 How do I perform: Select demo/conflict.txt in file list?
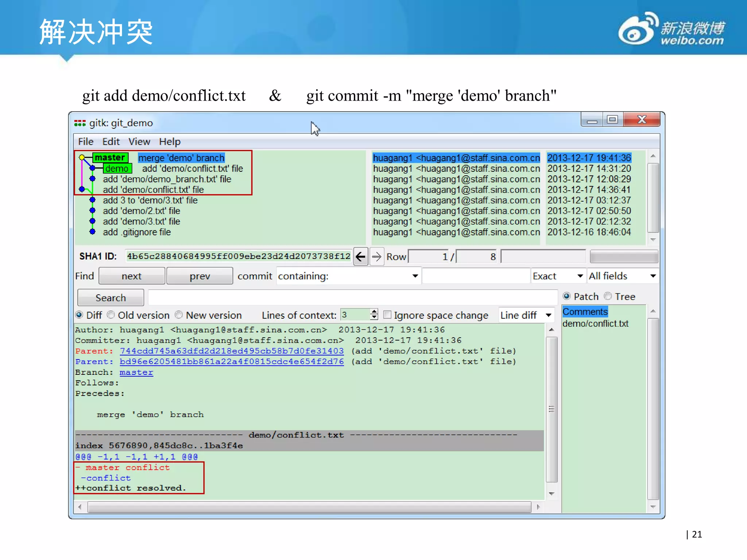[x=596, y=323]
